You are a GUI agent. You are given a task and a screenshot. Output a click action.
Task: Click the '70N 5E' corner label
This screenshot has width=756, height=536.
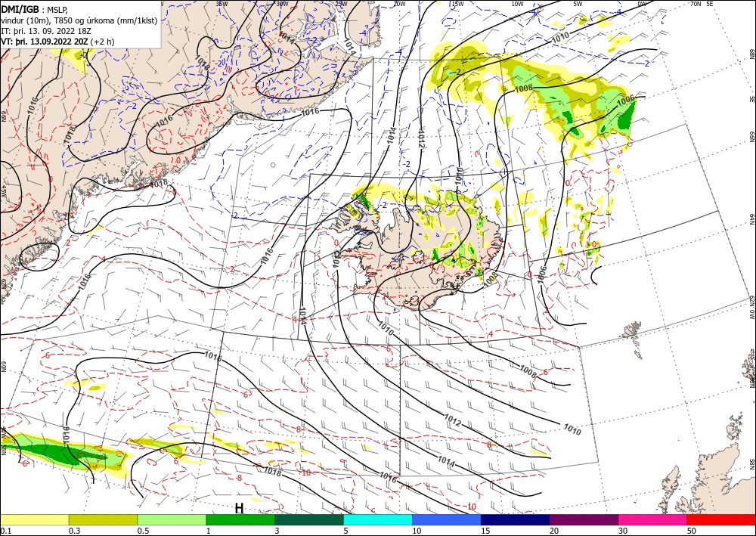tap(702, 3)
